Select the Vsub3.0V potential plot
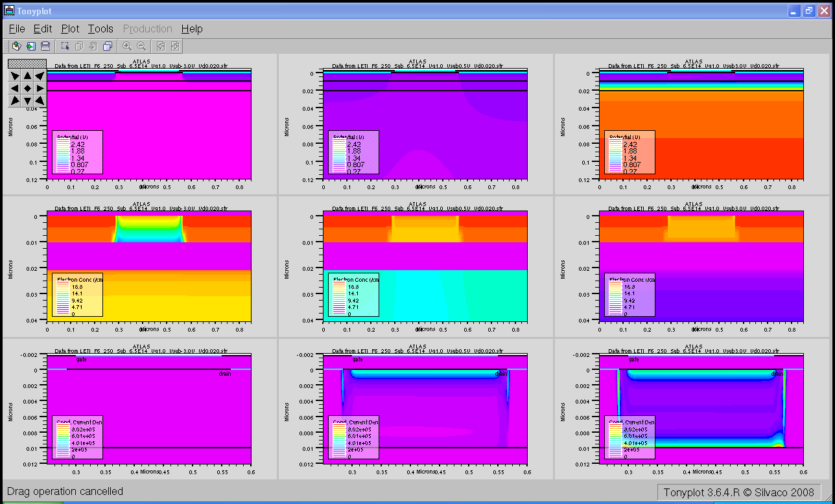This screenshot has width=835, height=504. tap(701, 124)
